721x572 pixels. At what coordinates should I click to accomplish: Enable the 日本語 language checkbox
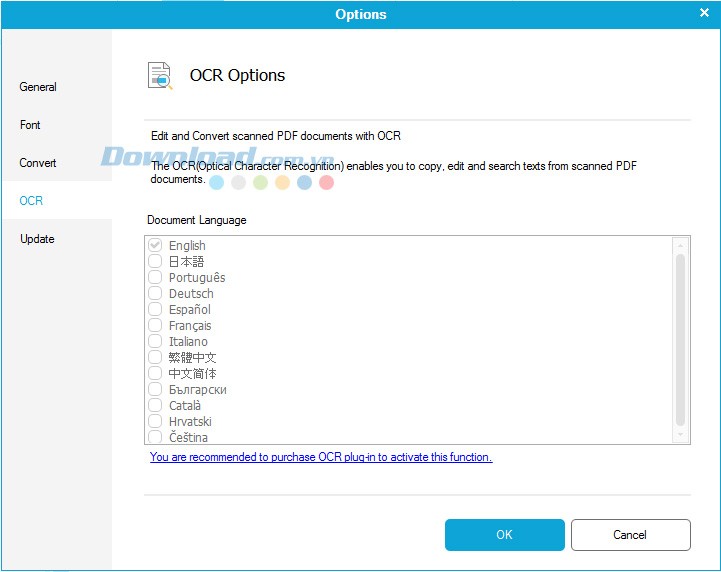pos(155,262)
